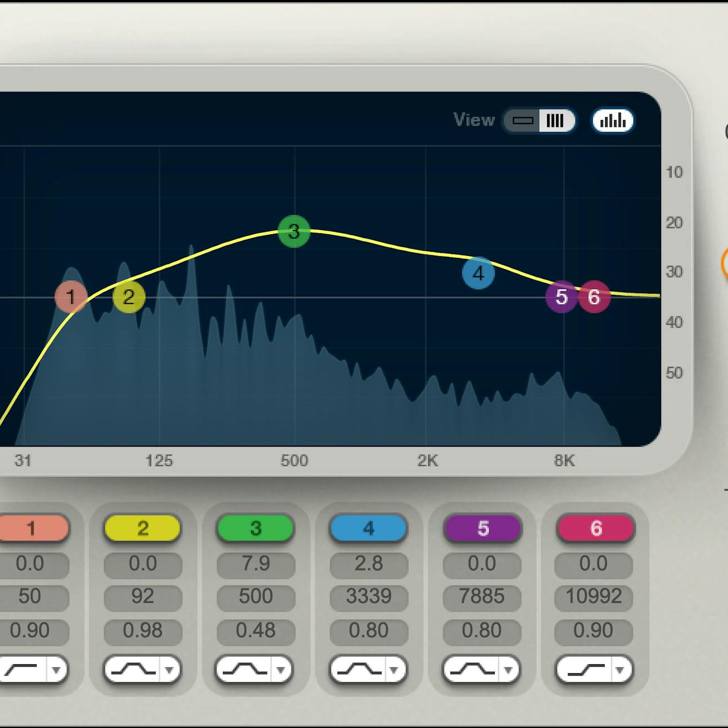Viewport: 728px width, 728px height.
Task: Toggle band 6 with its pink pill
Action: 595,528
